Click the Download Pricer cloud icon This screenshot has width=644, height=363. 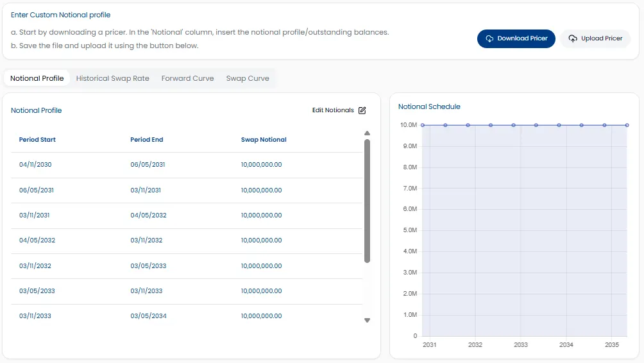[489, 38]
